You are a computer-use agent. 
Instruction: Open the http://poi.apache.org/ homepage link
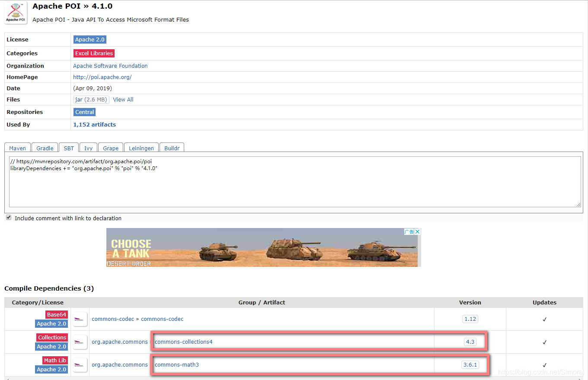[102, 77]
